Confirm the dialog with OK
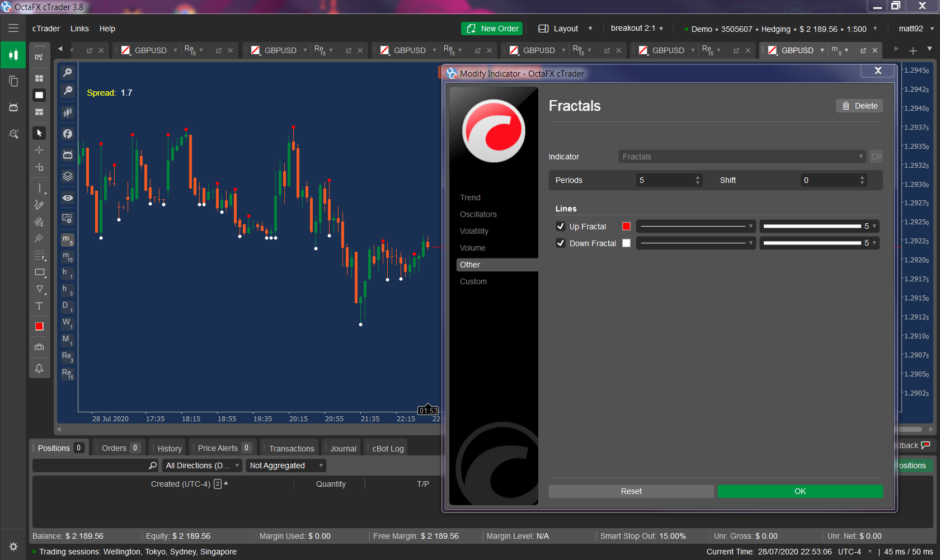Image resolution: width=940 pixels, height=560 pixels. pos(800,491)
